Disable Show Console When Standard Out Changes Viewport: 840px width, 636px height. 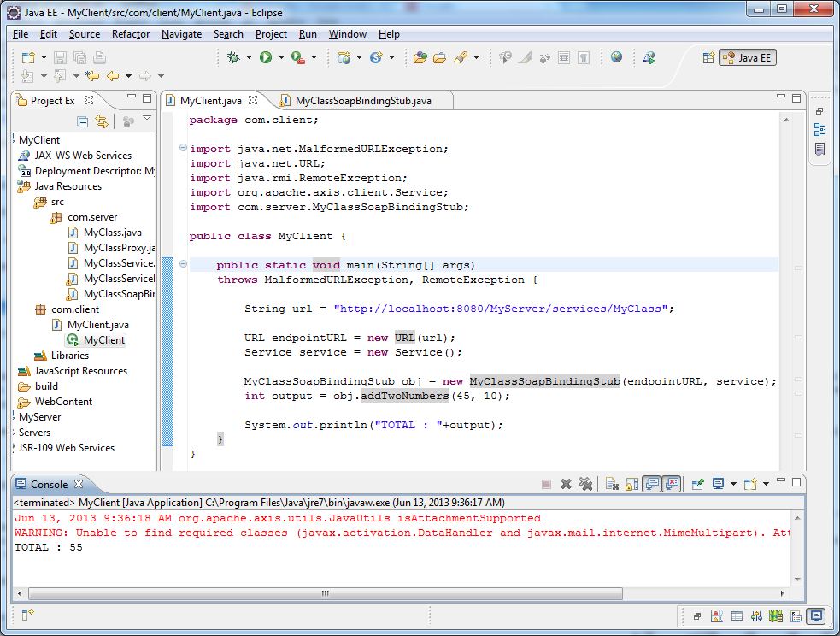tap(651, 484)
